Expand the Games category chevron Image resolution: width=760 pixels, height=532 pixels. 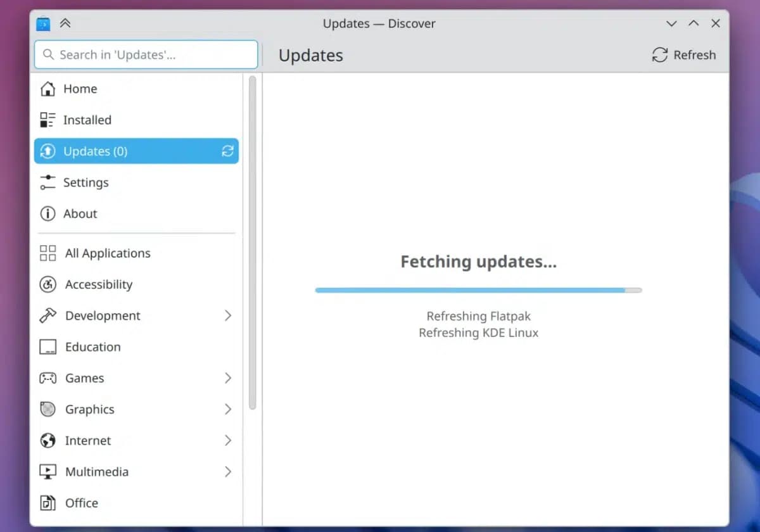click(228, 378)
